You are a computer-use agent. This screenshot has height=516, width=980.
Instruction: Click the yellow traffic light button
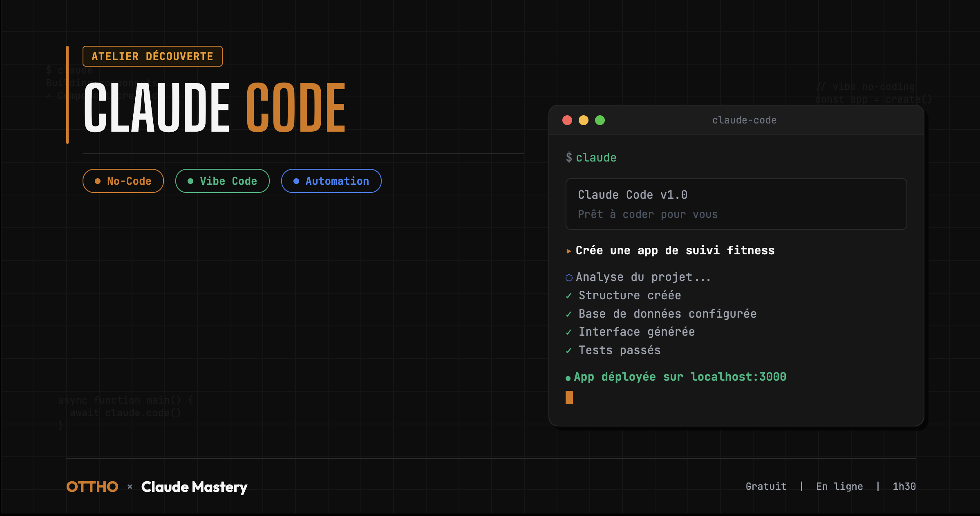pos(583,120)
